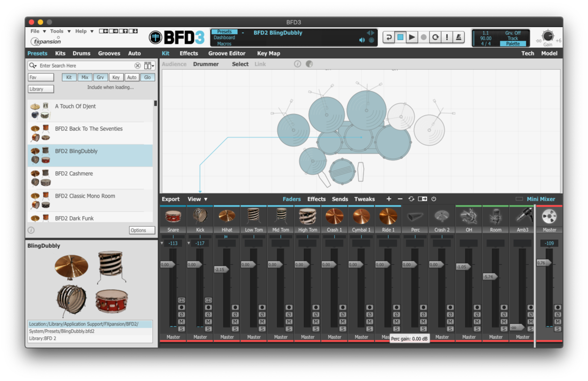Open the browser columns layout dropdown
The image size is (588, 381).
click(149, 66)
